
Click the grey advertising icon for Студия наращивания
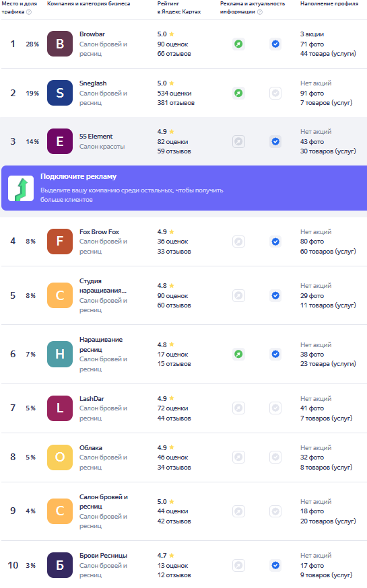[238, 295]
